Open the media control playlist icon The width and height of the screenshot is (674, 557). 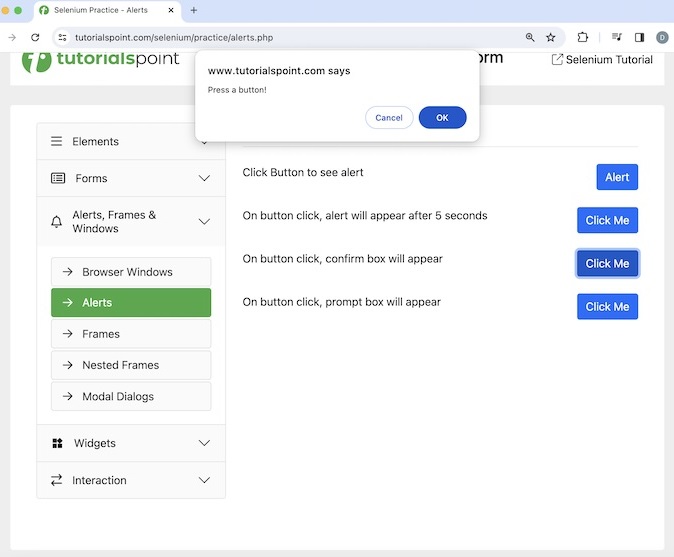point(617,37)
